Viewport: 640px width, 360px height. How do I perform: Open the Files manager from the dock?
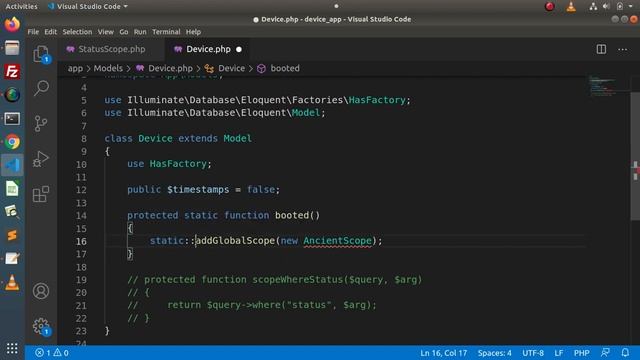click(12, 48)
